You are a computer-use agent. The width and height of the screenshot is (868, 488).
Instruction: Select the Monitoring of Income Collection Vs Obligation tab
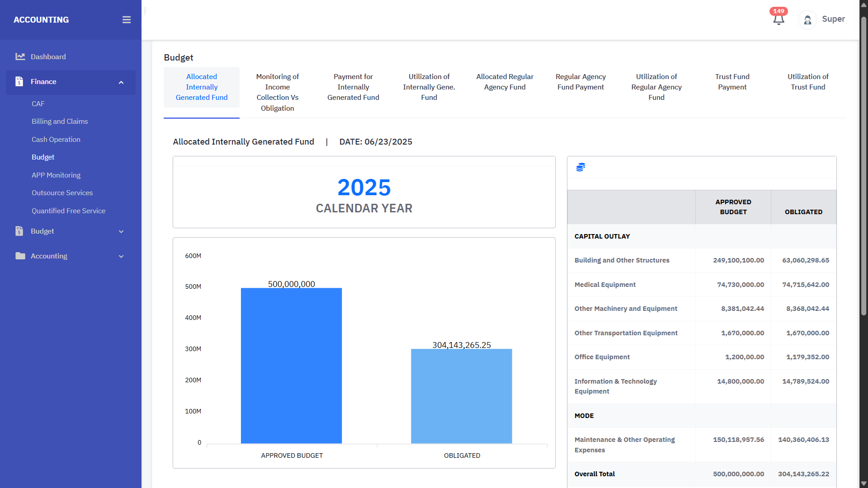click(x=277, y=92)
